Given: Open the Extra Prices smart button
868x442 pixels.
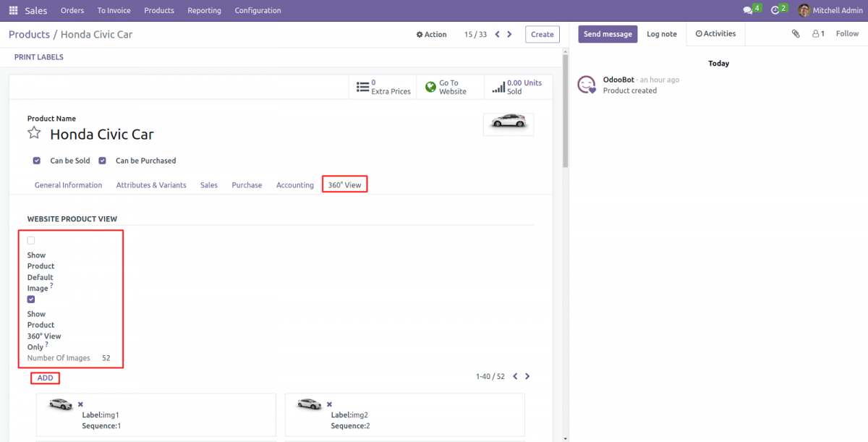Looking at the screenshot, I should (x=382, y=86).
